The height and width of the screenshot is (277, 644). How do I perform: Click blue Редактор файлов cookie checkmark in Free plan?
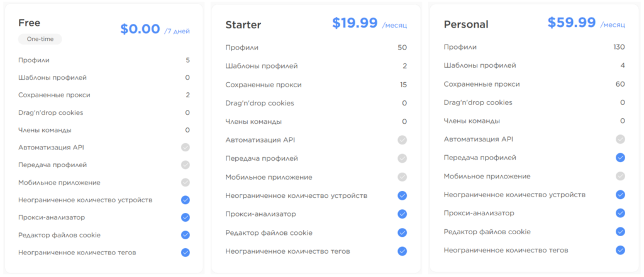click(x=186, y=235)
